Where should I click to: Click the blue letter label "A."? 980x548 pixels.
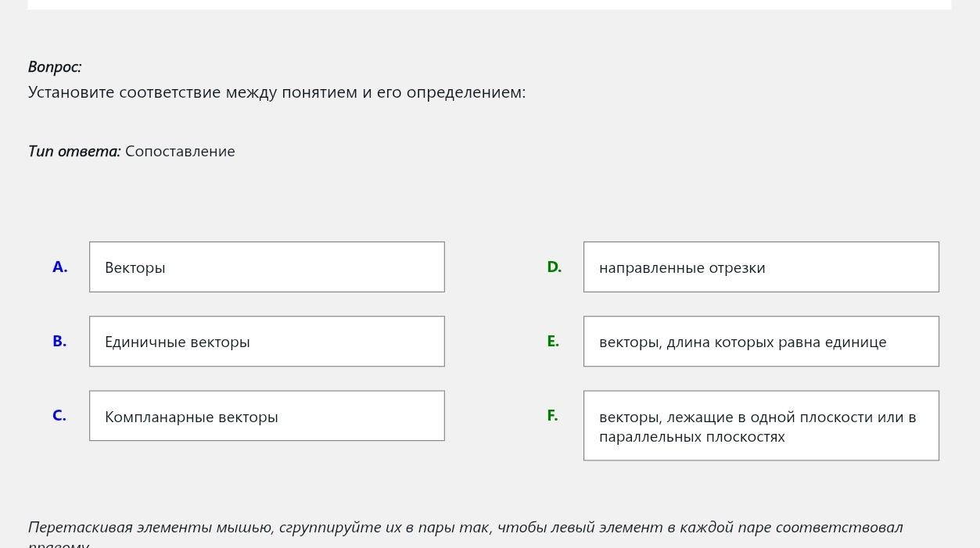click(60, 267)
